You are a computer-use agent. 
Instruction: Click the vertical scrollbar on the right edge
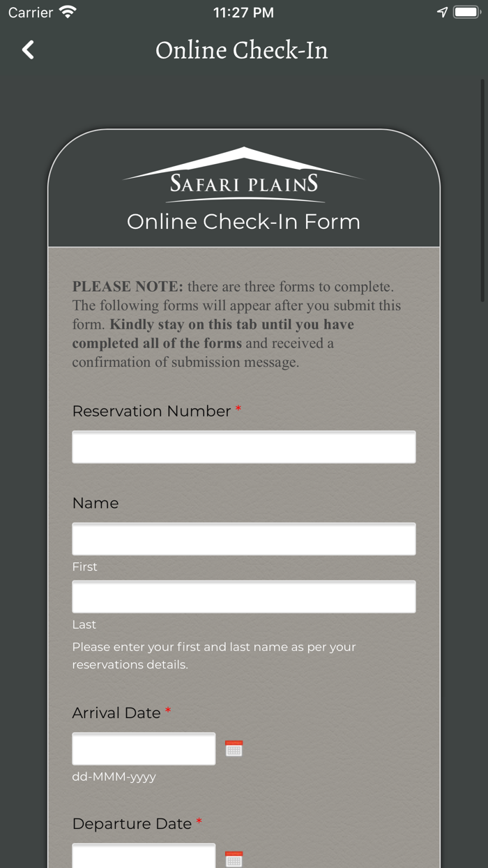(x=482, y=188)
